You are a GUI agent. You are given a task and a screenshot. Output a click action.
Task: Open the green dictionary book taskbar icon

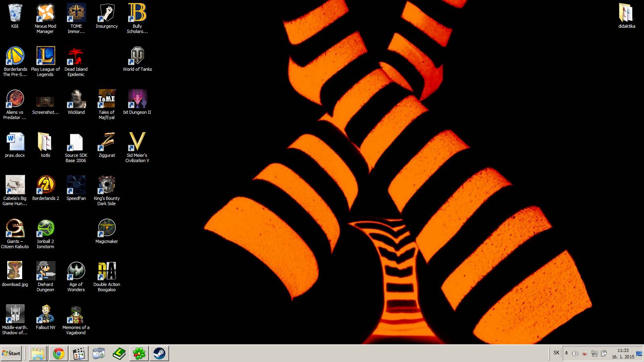[x=119, y=354]
